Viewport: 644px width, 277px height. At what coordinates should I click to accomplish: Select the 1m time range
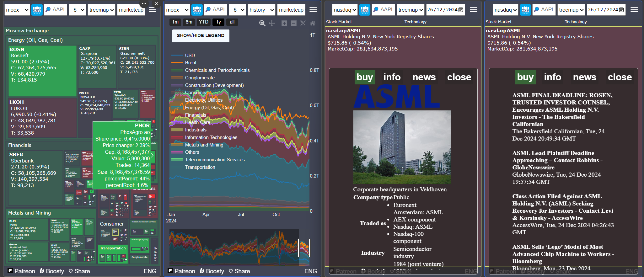pos(175,22)
